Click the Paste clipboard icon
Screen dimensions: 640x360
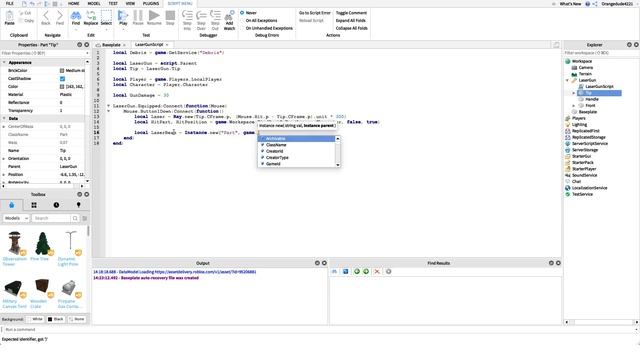click(9, 16)
